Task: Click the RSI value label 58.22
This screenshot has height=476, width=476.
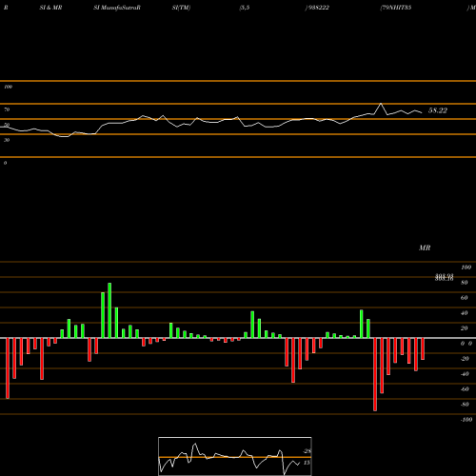Action: [x=438, y=110]
